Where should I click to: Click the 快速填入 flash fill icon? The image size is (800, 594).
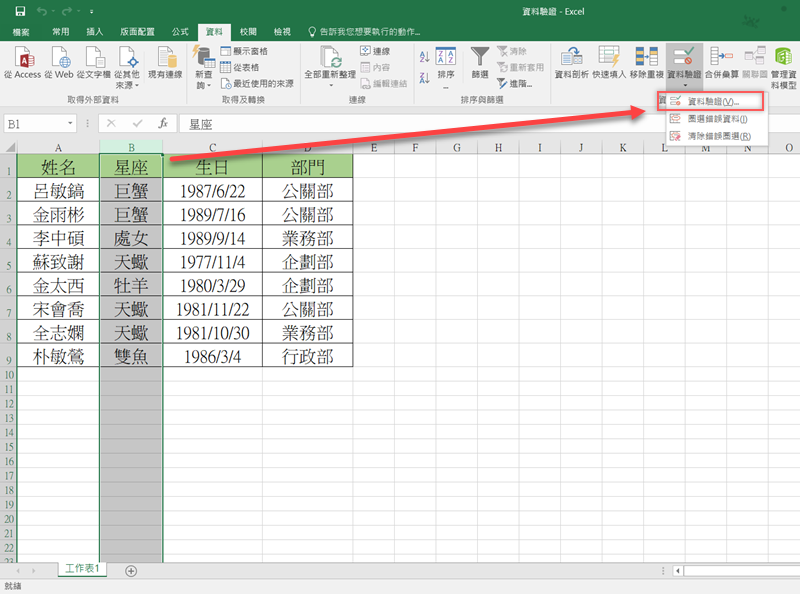click(x=607, y=58)
